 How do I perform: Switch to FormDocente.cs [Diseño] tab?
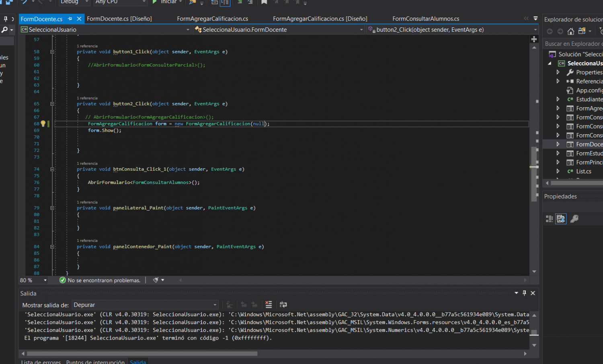coord(119,19)
